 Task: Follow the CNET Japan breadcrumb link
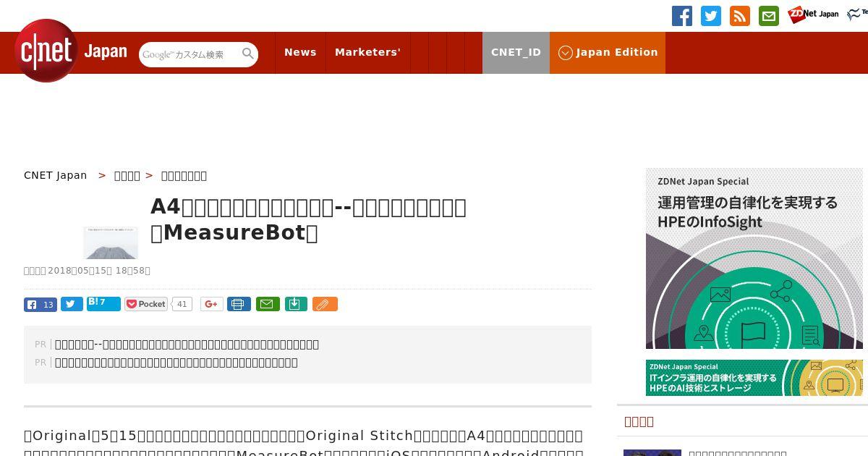tap(56, 175)
